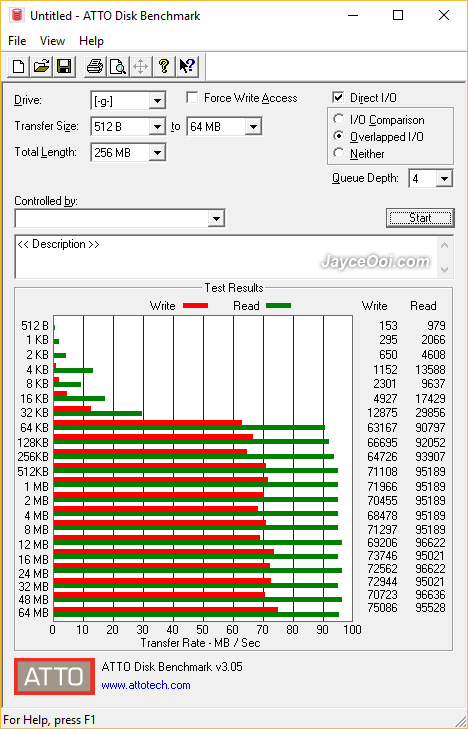Viewport: 468px width, 729px height.
Task: Expand the Total Length dropdown
Action: tap(158, 152)
